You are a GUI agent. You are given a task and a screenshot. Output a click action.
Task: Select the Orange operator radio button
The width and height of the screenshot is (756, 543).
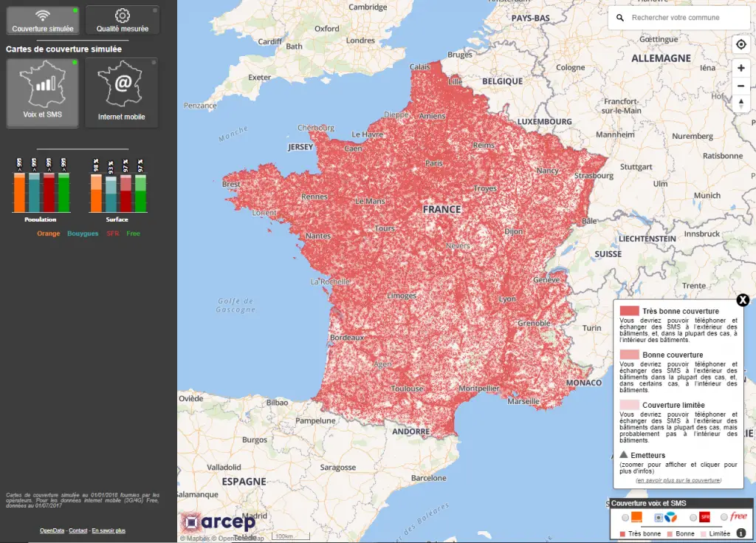[625, 517]
